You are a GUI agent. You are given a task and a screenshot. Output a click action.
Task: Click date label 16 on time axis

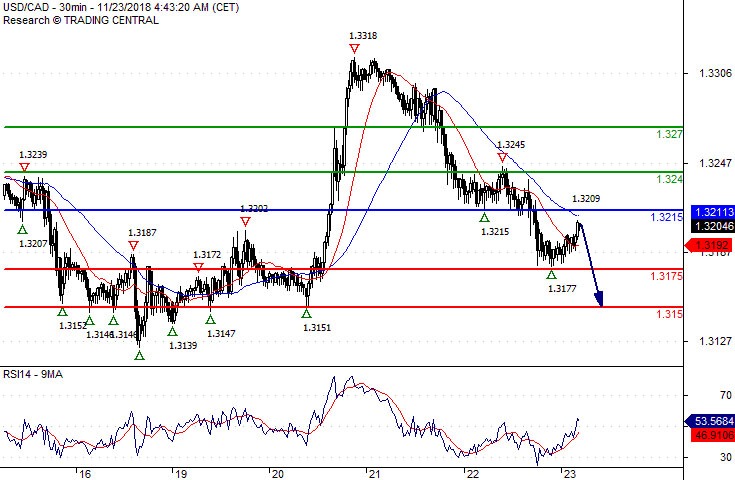[85, 474]
